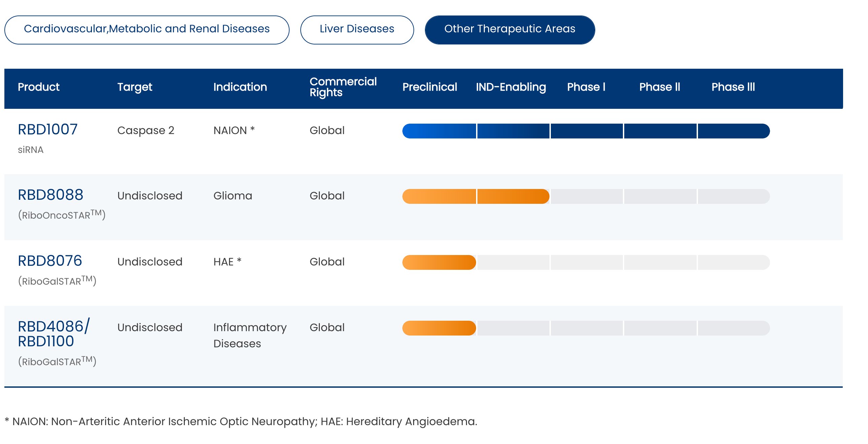Switch to the Liver Diseases tab
This screenshot has width=868, height=444.
357,30
